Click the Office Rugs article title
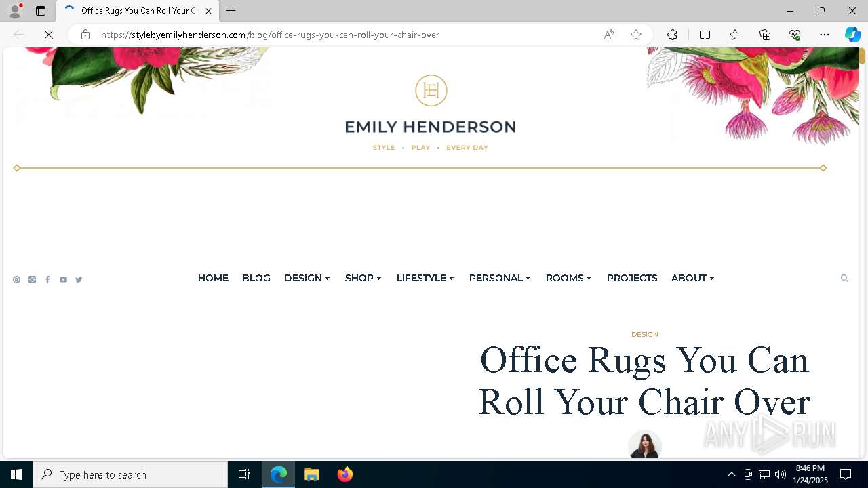 (645, 381)
